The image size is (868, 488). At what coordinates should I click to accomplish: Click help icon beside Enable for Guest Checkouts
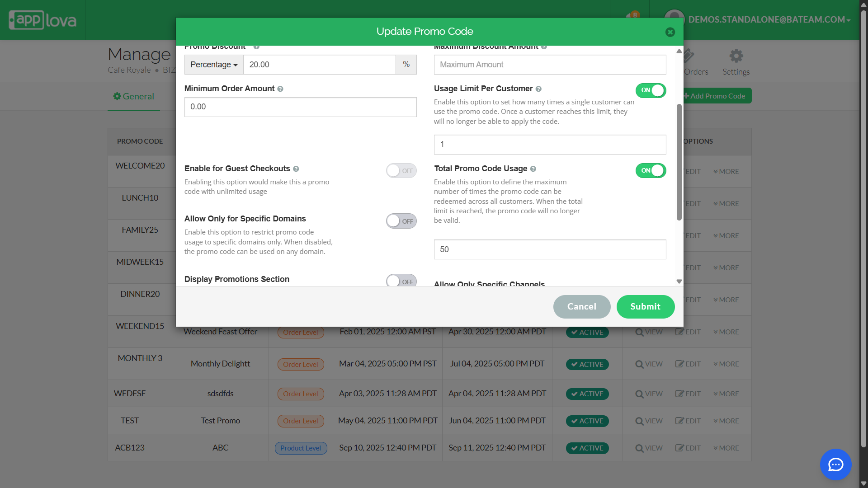tap(296, 169)
